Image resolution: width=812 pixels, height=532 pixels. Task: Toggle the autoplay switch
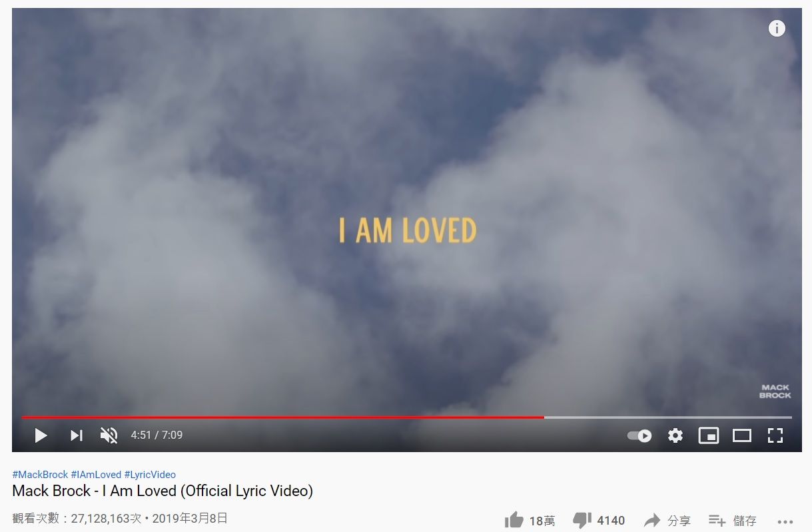(x=639, y=435)
